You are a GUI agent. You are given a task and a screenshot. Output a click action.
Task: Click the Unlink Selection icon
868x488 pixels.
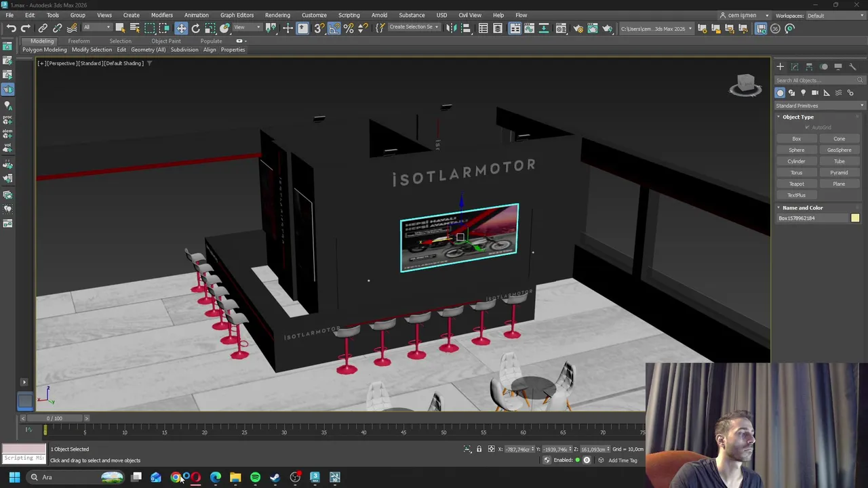coord(58,28)
